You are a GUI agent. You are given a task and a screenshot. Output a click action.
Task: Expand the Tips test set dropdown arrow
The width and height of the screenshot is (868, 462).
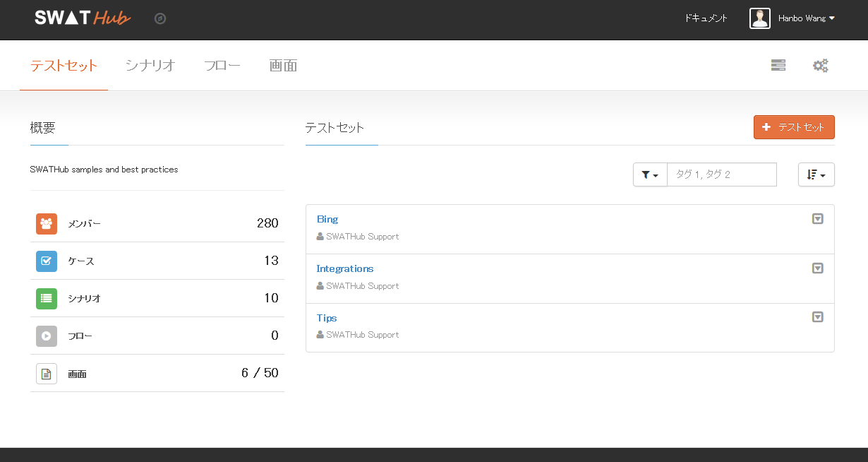(x=817, y=317)
